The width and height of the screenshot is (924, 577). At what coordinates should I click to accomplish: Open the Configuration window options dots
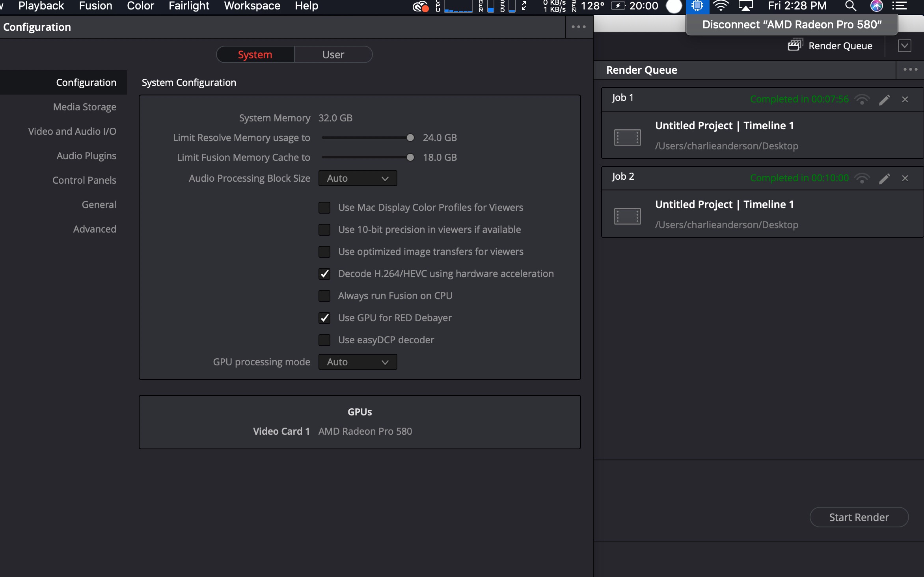click(578, 27)
